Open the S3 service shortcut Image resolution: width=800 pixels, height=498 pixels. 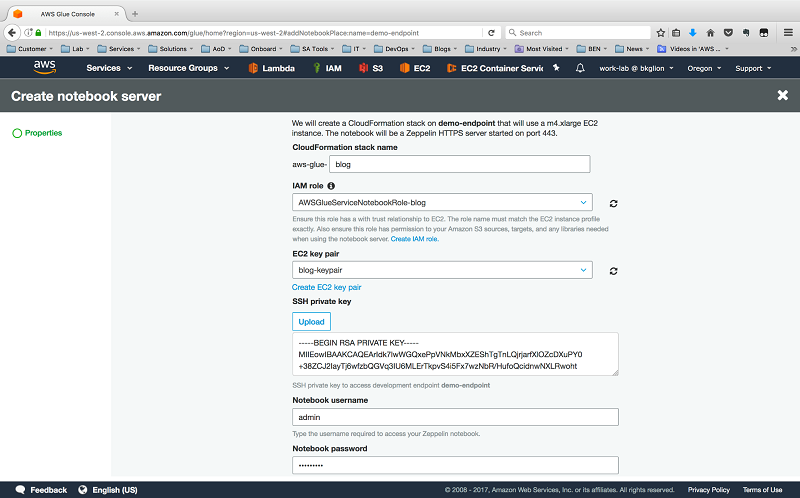click(371, 68)
